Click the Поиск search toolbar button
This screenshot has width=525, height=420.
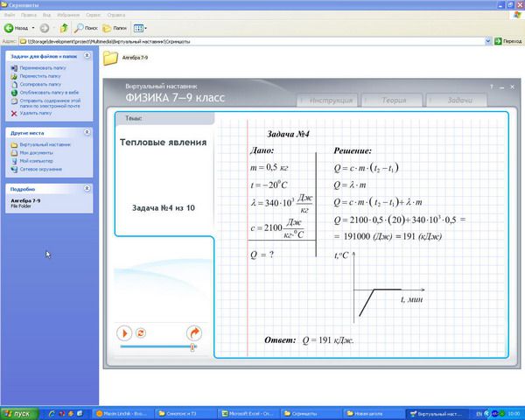pos(86,28)
